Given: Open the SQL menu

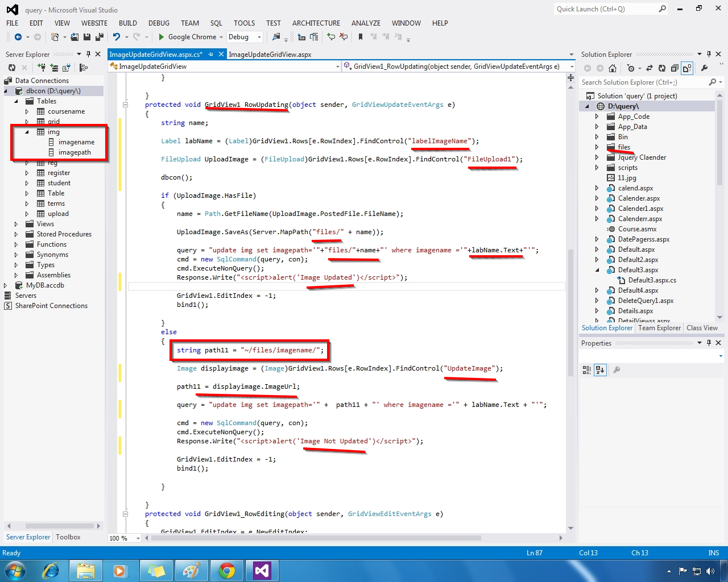Looking at the screenshot, I should [216, 23].
